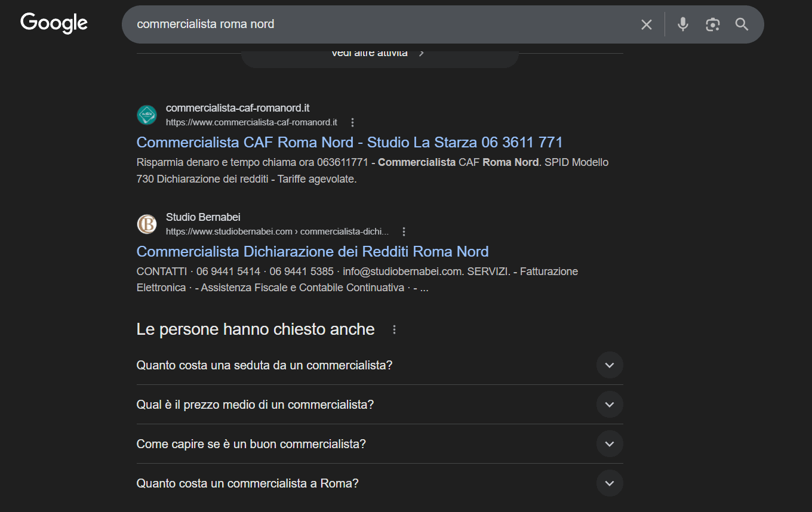Screen dimensions: 812x512
Task: Expand 'Qual è il prezzo medio di un commercialista?'
Action: tap(610, 404)
